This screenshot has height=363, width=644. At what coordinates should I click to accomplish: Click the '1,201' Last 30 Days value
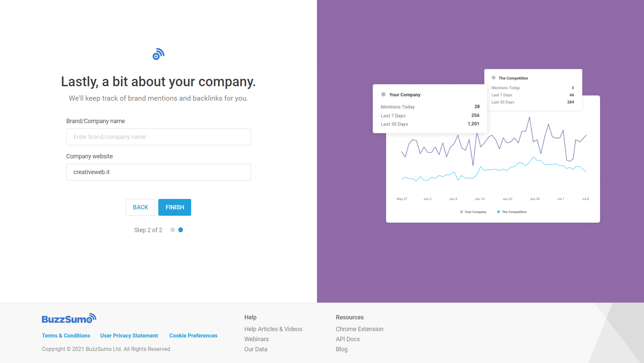[473, 124]
